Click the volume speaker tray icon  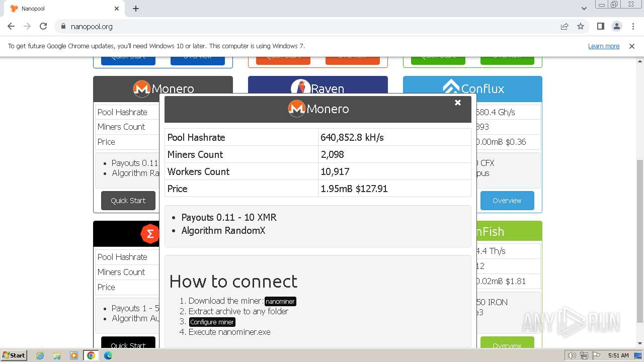(572, 355)
